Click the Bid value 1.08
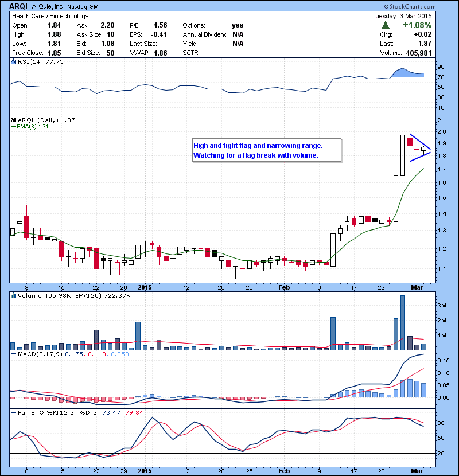 tap(107, 44)
